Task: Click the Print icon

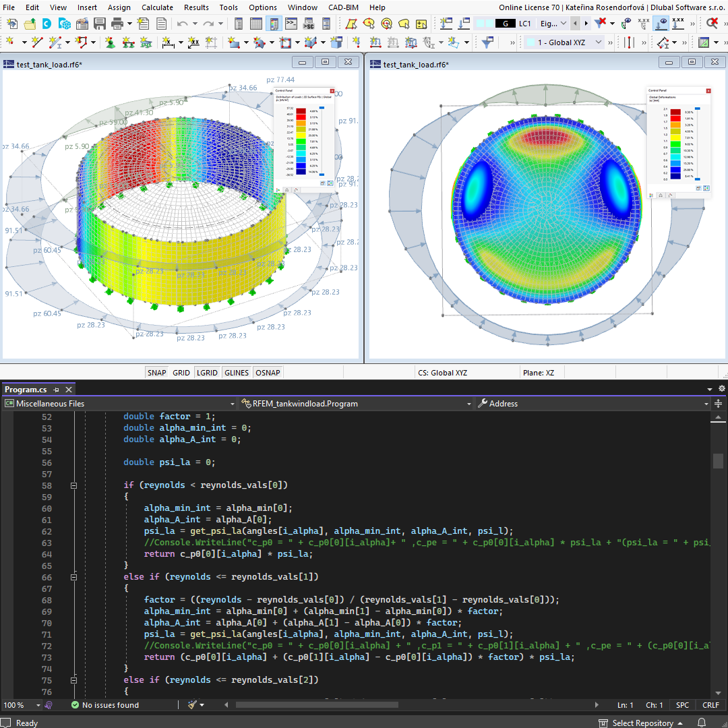Action: coord(117,23)
